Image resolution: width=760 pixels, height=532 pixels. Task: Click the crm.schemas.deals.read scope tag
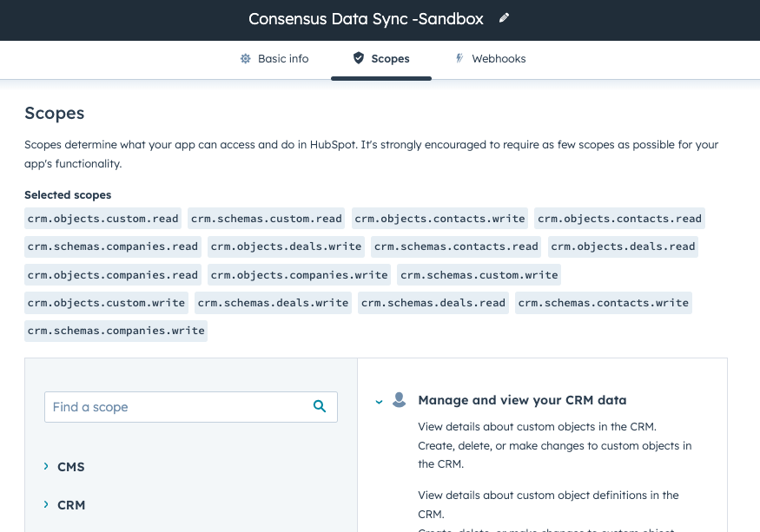coord(433,303)
